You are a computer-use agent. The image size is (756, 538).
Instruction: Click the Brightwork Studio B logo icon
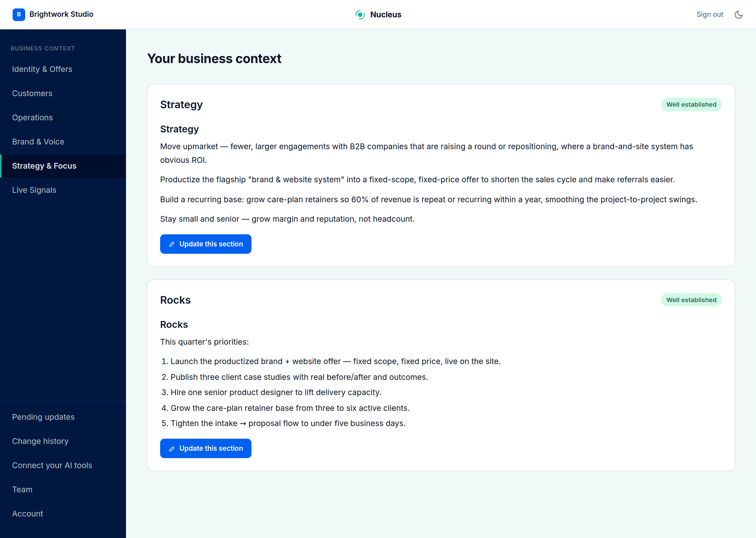(x=19, y=14)
